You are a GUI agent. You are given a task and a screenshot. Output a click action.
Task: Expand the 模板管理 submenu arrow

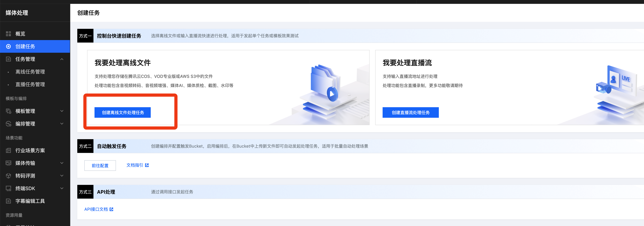coord(62,111)
